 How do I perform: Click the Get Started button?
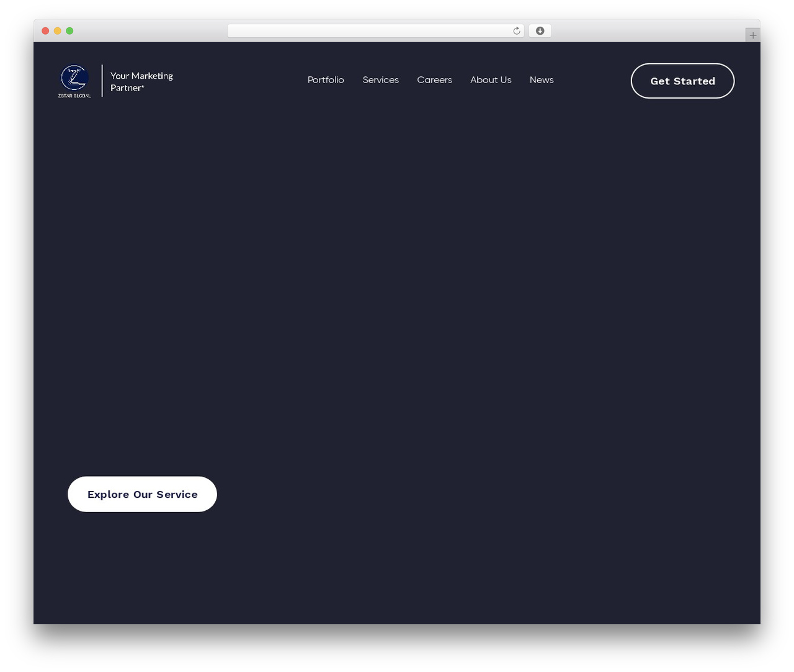pyautogui.click(x=682, y=81)
